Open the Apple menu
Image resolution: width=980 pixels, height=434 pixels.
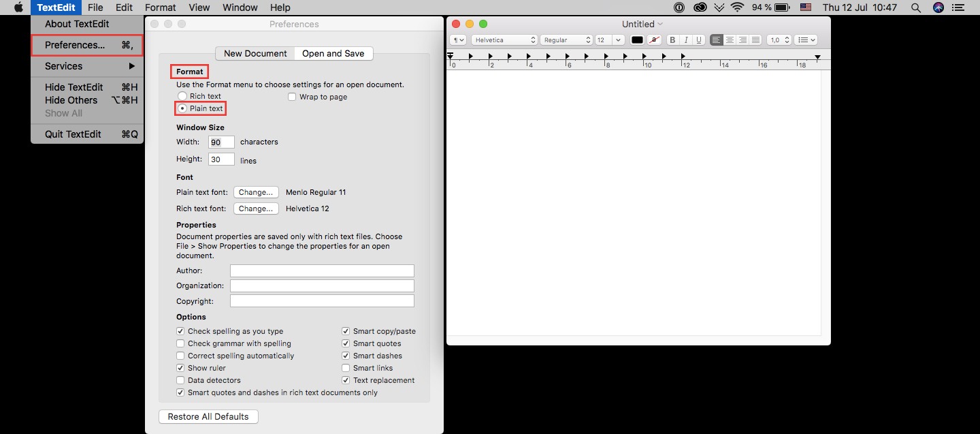point(18,7)
